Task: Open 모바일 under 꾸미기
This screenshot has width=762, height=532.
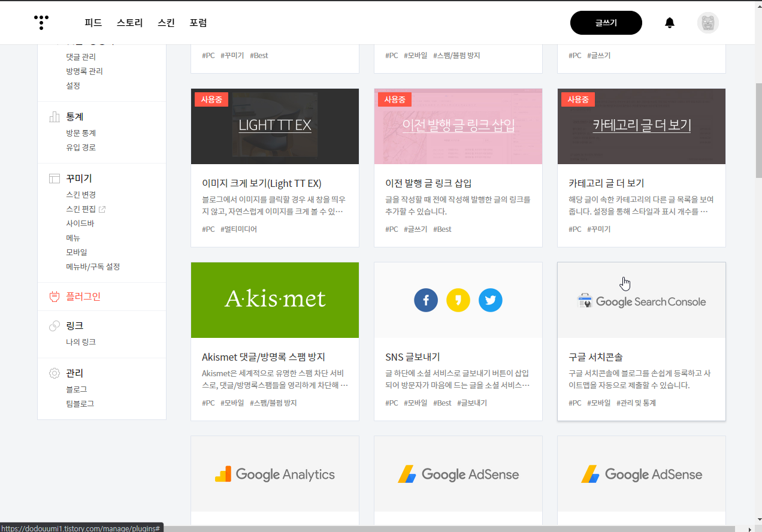Action: click(77, 252)
